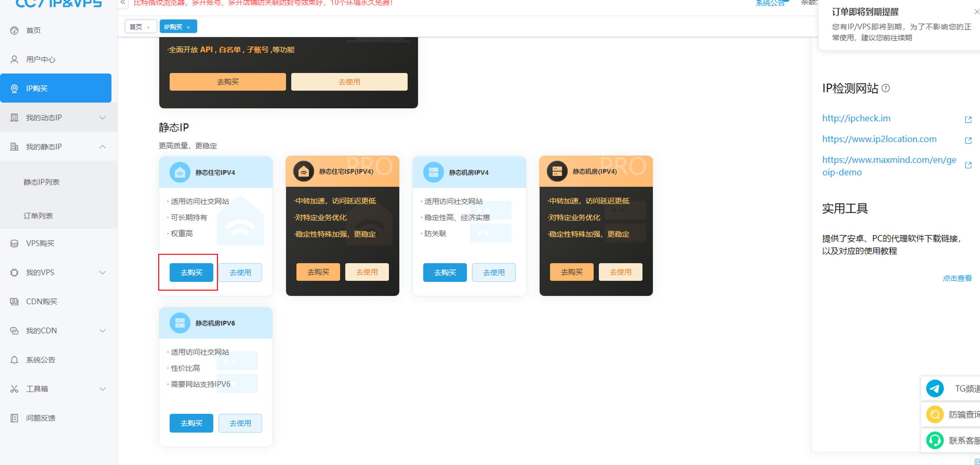Click the help icon beside IP检测网站
This screenshot has height=465, width=980.
pos(886,88)
